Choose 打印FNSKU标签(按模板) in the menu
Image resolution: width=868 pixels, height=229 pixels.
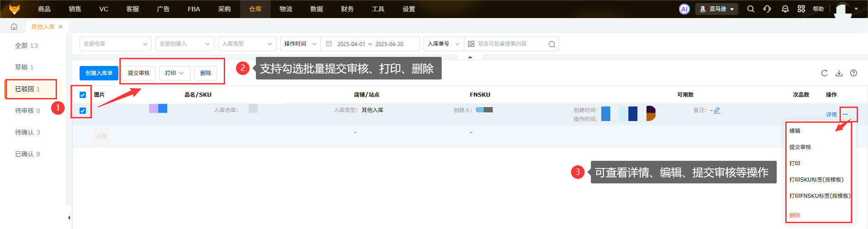click(x=819, y=196)
